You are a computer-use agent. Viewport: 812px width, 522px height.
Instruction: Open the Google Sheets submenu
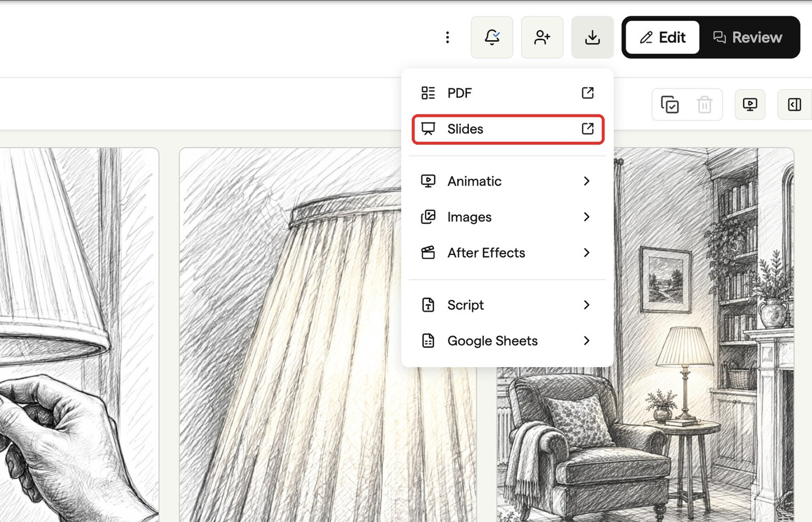click(508, 341)
